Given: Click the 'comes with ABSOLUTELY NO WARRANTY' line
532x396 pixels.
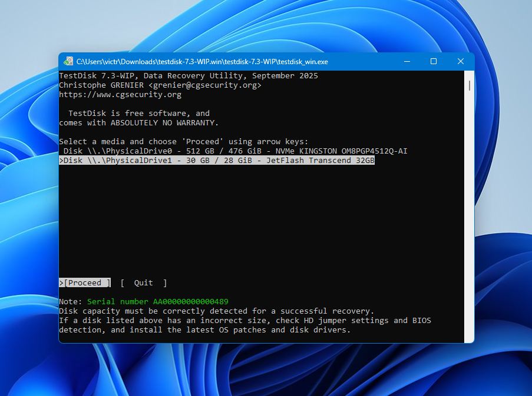Looking at the screenshot, I should tap(139, 122).
